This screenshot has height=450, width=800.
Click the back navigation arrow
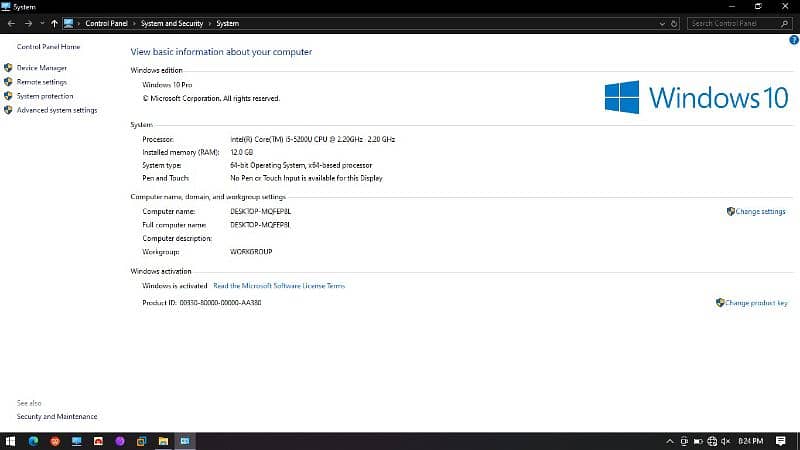(10, 23)
